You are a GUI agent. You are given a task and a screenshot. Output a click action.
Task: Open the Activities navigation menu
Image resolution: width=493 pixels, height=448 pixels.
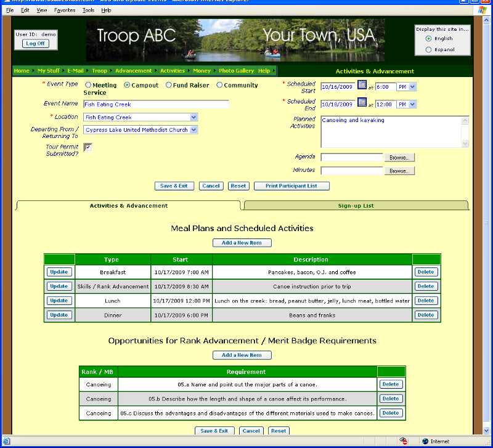[x=173, y=71]
